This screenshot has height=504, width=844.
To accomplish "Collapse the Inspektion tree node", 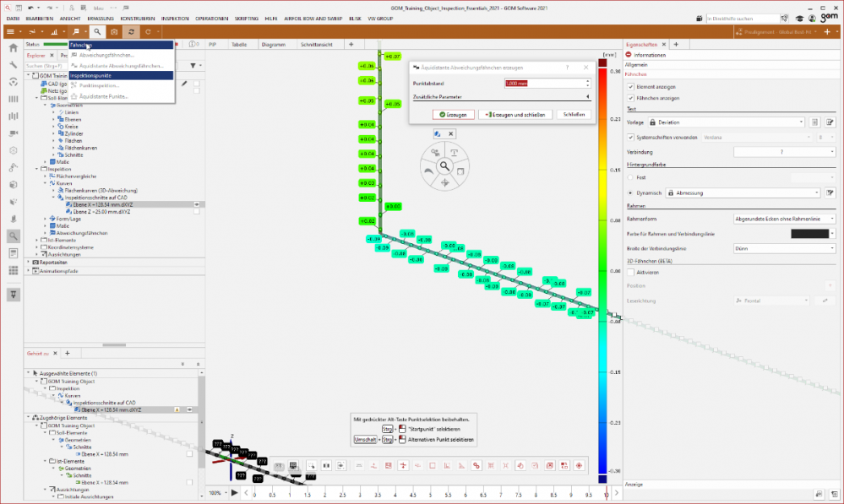I will click(37, 170).
